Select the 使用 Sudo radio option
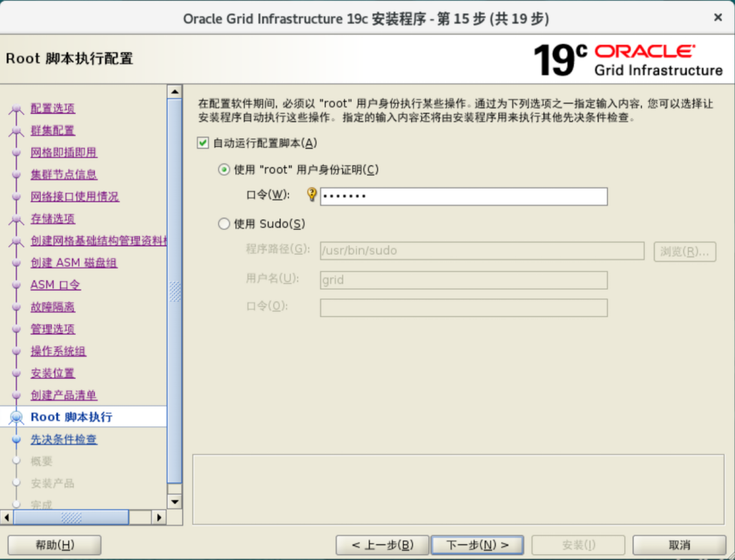735x560 pixels. 224,224
